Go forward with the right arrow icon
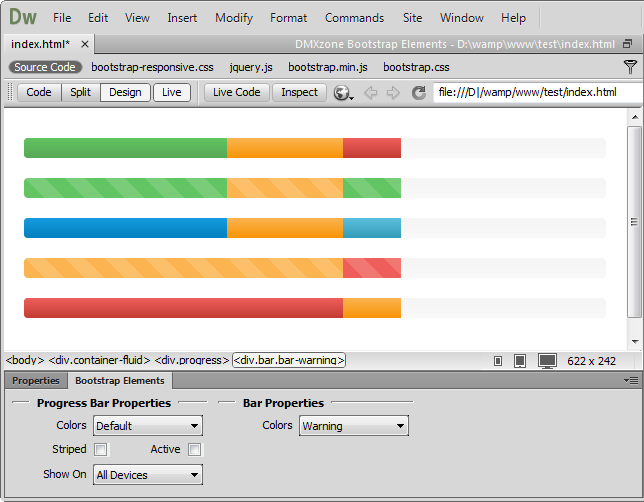The image size is (644, 502). tap(393, 93)
